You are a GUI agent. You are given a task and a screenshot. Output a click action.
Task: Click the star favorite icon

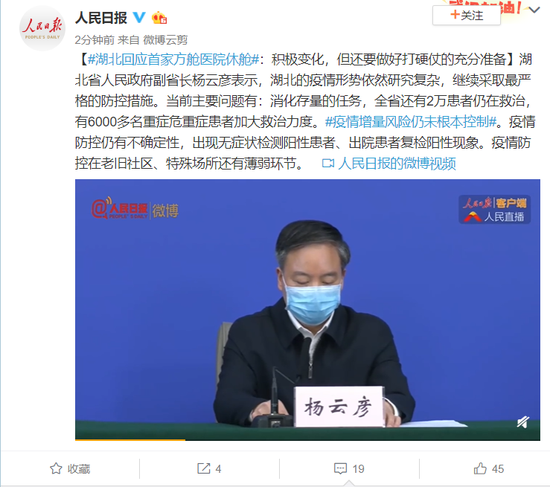56,468
